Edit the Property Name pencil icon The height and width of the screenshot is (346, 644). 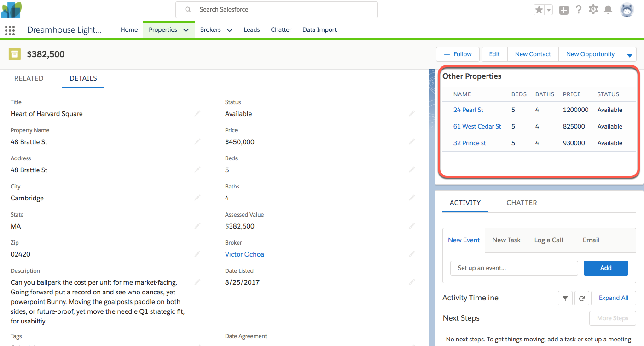click(x=197, y=141)
